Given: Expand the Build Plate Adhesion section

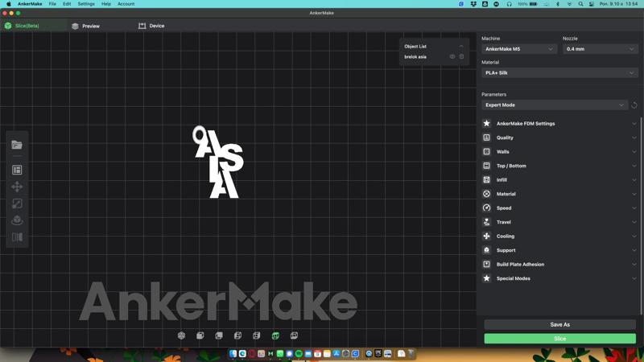Looking at the screenshot, I should tap(634, 265).
